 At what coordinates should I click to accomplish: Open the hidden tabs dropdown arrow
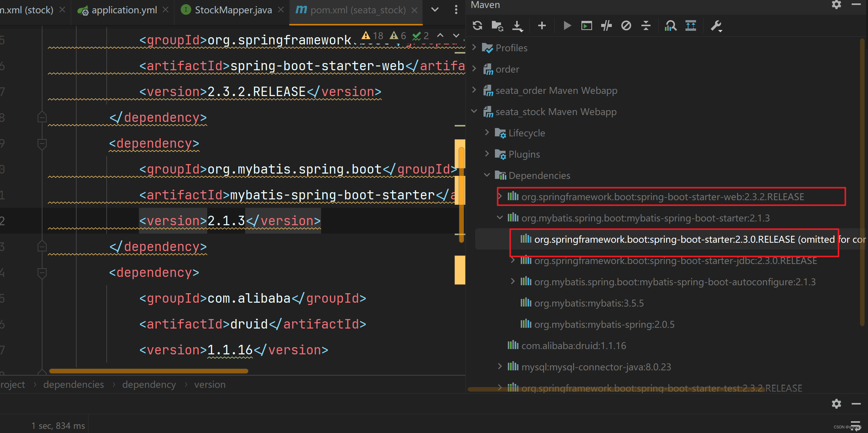435,10
